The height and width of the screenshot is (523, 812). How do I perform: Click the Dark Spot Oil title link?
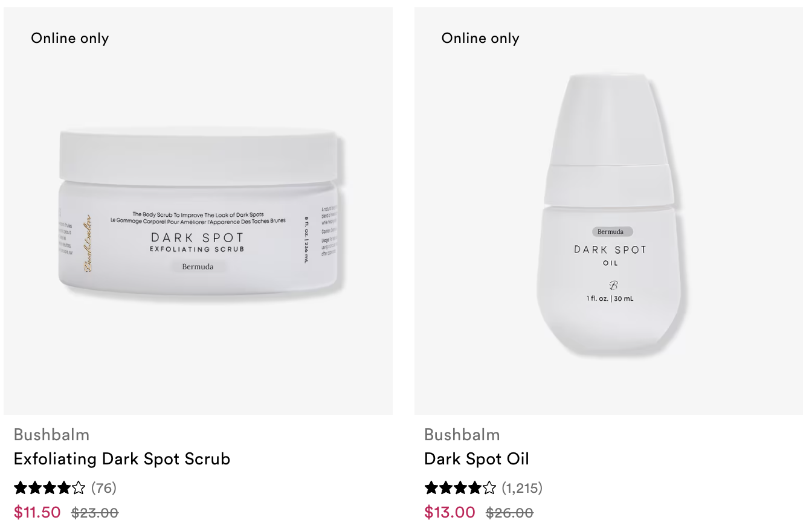pos(477,459)
